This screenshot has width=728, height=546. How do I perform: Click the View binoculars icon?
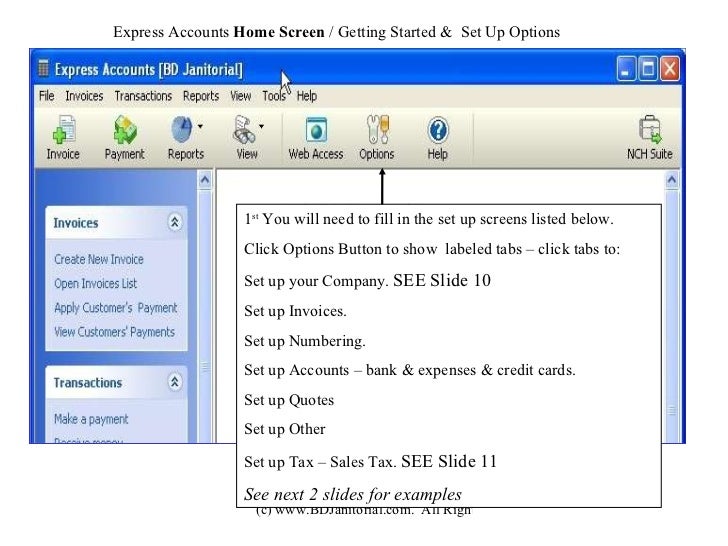point(244,130)
